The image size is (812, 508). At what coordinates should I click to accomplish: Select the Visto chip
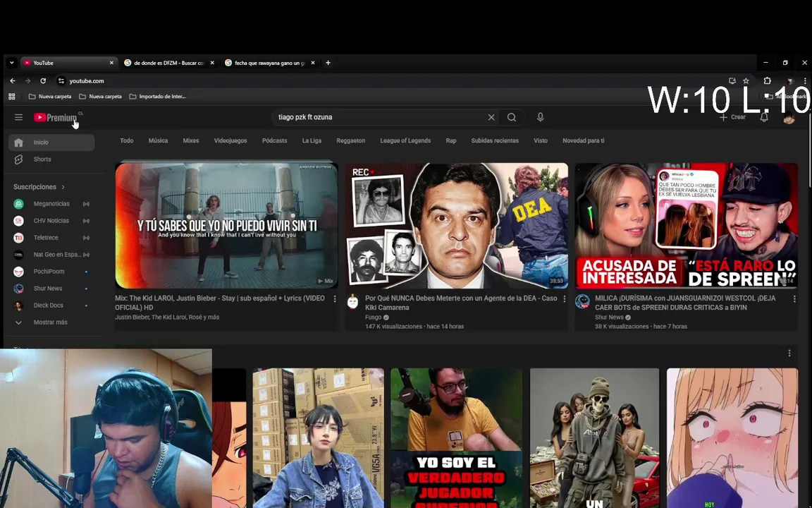(541, 140)
